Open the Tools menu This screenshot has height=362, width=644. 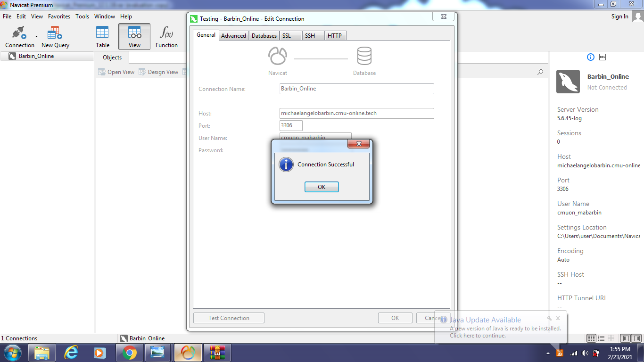pos(82,16)
